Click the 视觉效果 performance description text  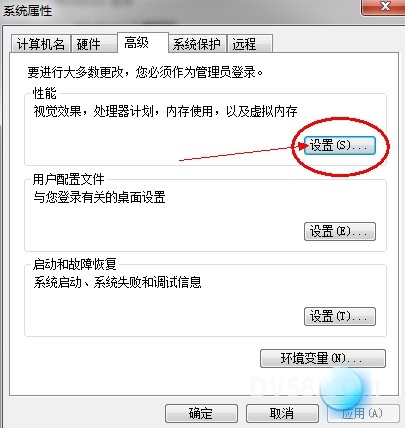tap(165, 111)
